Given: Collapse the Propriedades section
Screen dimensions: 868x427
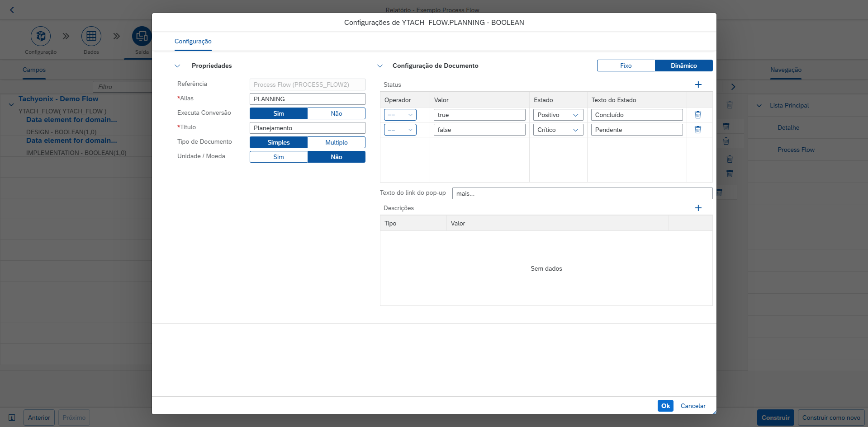Looking at the screenshot, I should pyautogui.click(x=177, y=66).
